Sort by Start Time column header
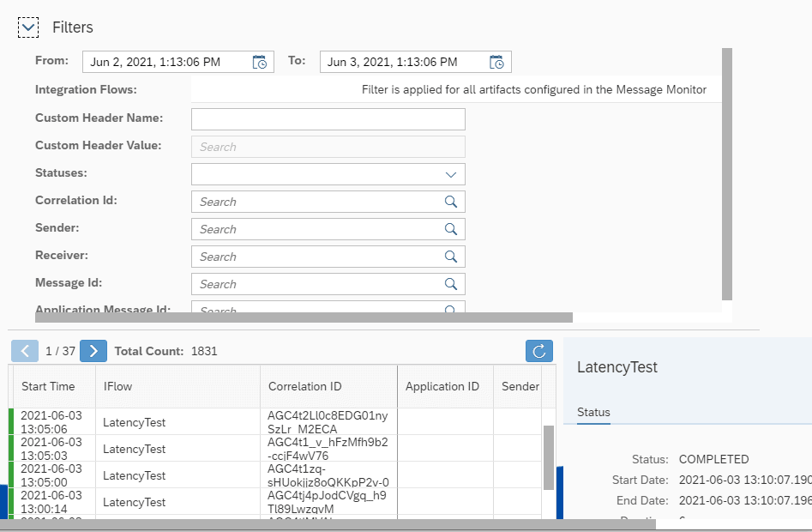The width and height of the screenshot is (812, 532). (x=54, y=386)
